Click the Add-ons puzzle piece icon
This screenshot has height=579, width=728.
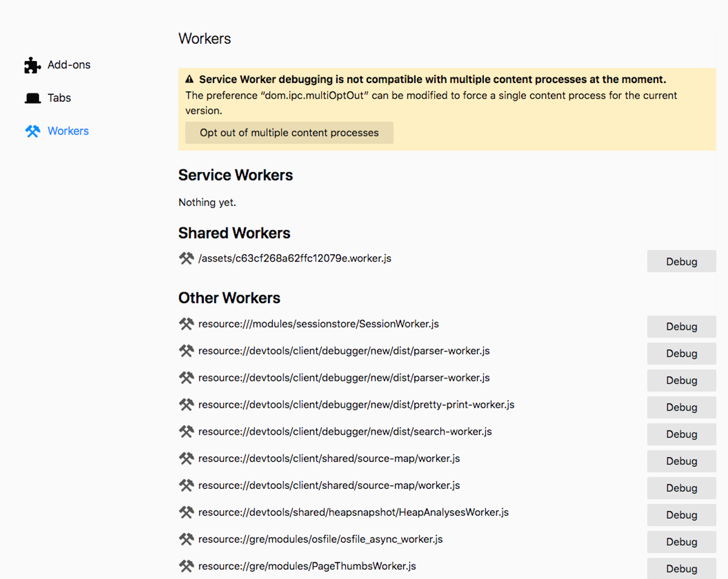coord(32,64)
